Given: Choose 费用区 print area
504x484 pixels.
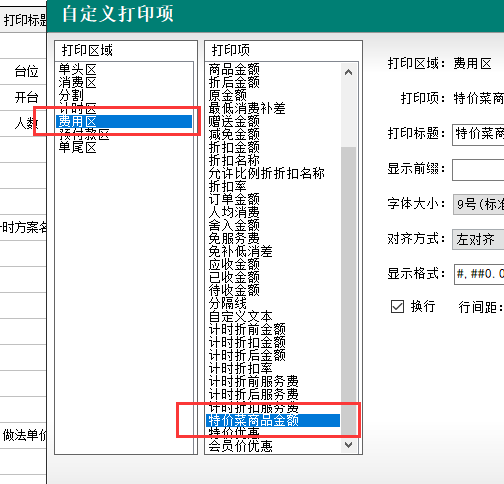Looking at the screenshot, I should (124, 121).
